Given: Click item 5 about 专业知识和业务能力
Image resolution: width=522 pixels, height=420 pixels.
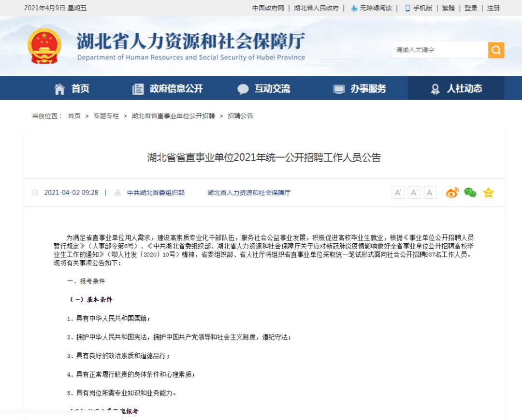Looking at the screenshot, I should click(x=121, y=393).
